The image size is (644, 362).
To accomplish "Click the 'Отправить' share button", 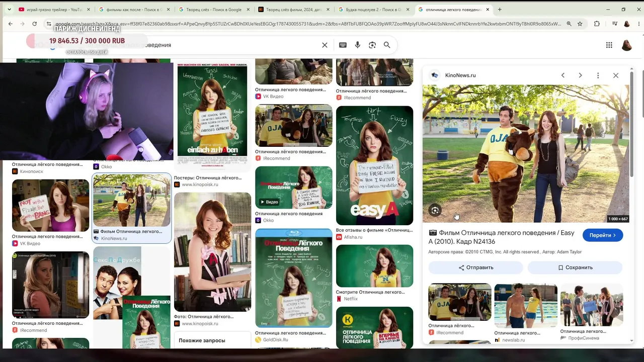I will pyautogui.click(x=475, y=267).
